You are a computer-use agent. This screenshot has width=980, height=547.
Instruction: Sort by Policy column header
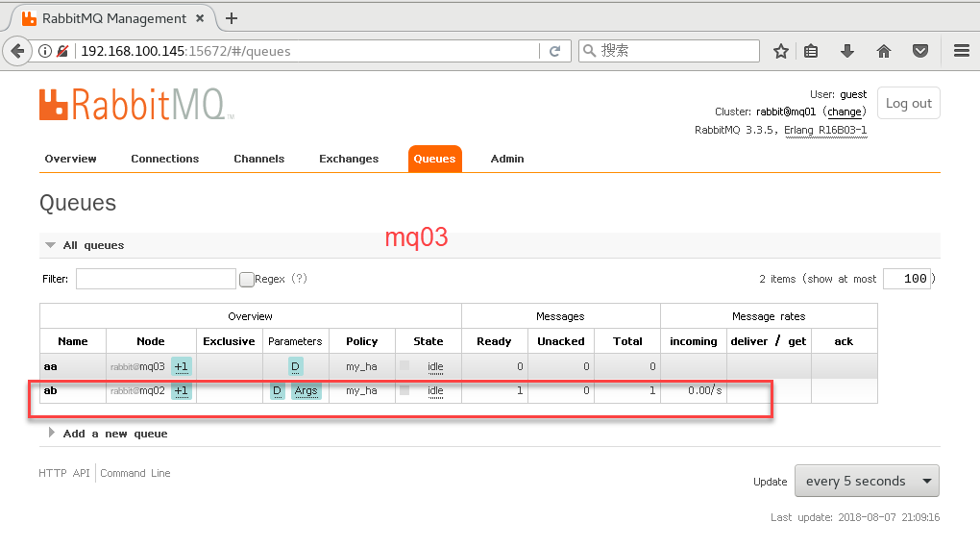tap(362, 341)
